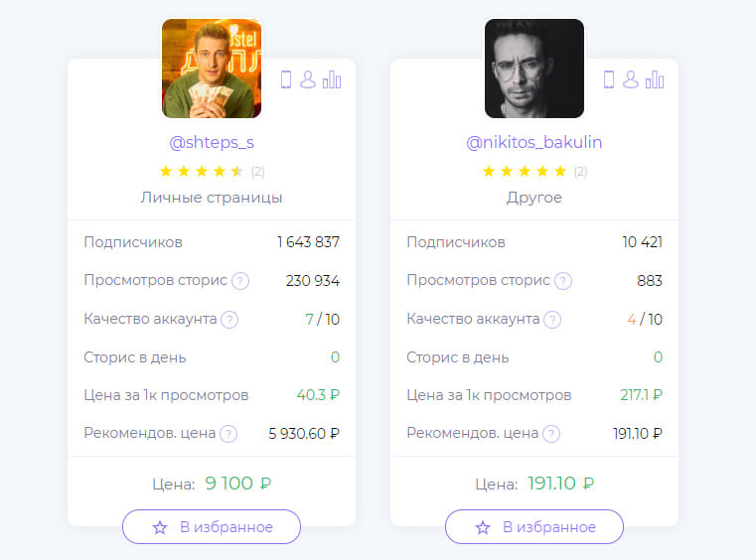Click help icon by shteps_s recommended price

[228, 434]
